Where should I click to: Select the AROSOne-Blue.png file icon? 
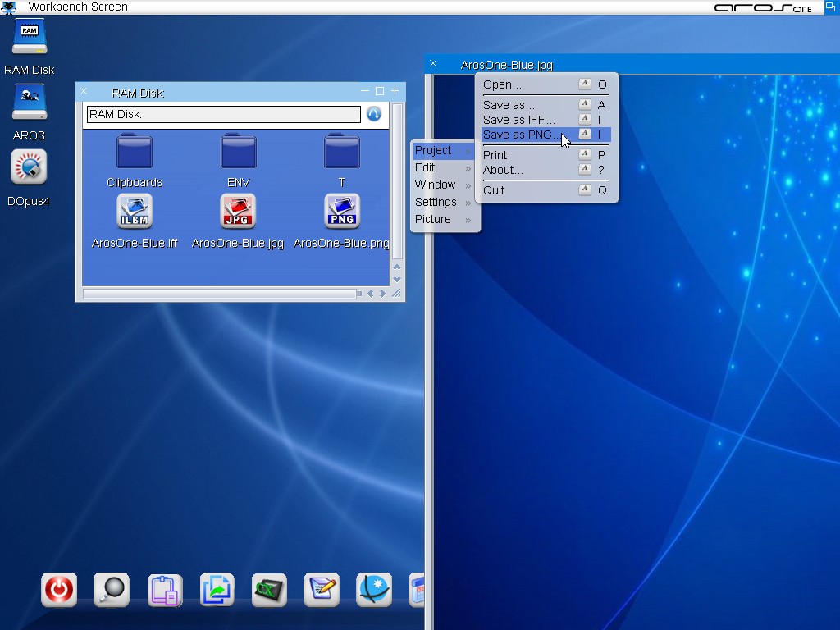point(341,212)
